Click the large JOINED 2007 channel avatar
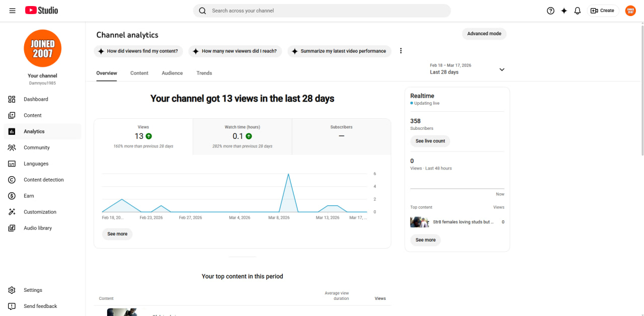The image size is (644, 316). 42,48
